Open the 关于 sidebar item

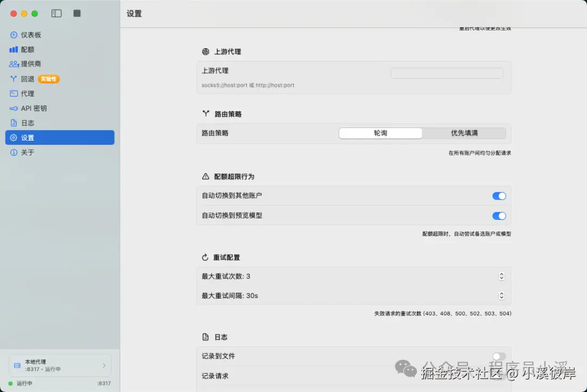(x=60, y=152)
